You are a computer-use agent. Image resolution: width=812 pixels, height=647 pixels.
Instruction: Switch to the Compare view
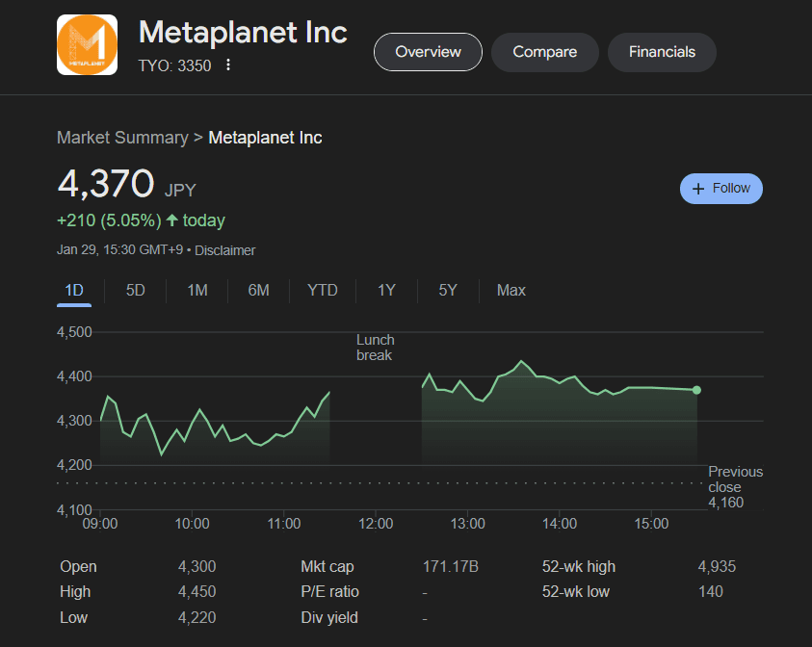[x=544, y=52]
